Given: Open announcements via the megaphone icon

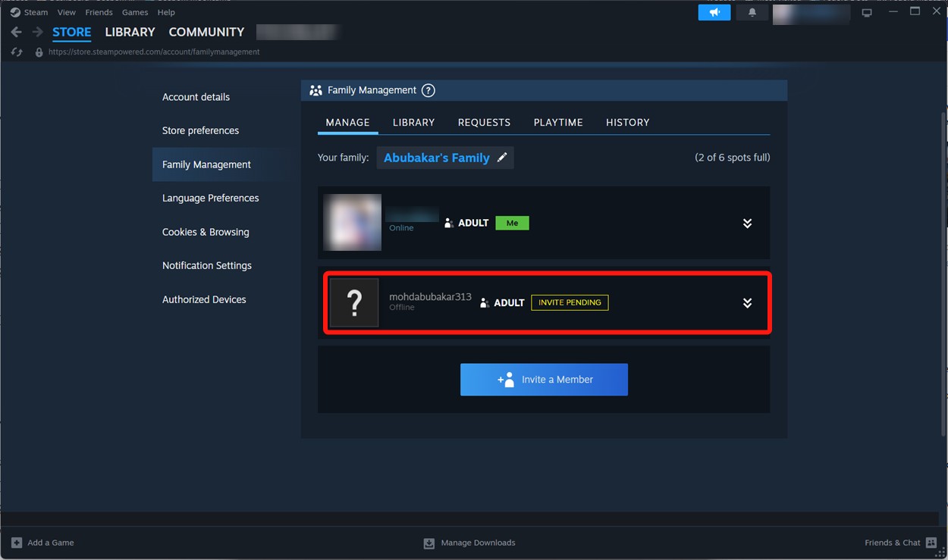Looking at the screenshot, I should pyautogui.click(x=714, y=11).
